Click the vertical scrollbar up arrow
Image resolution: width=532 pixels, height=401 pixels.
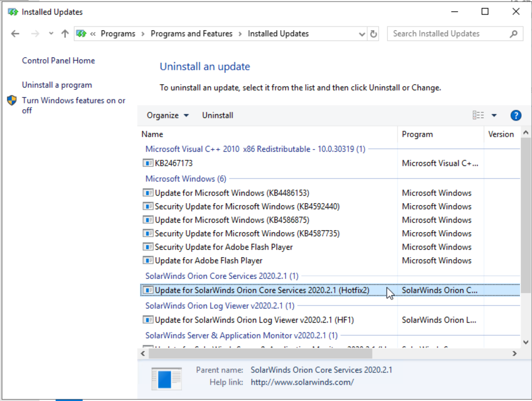(x=526, y=133)
